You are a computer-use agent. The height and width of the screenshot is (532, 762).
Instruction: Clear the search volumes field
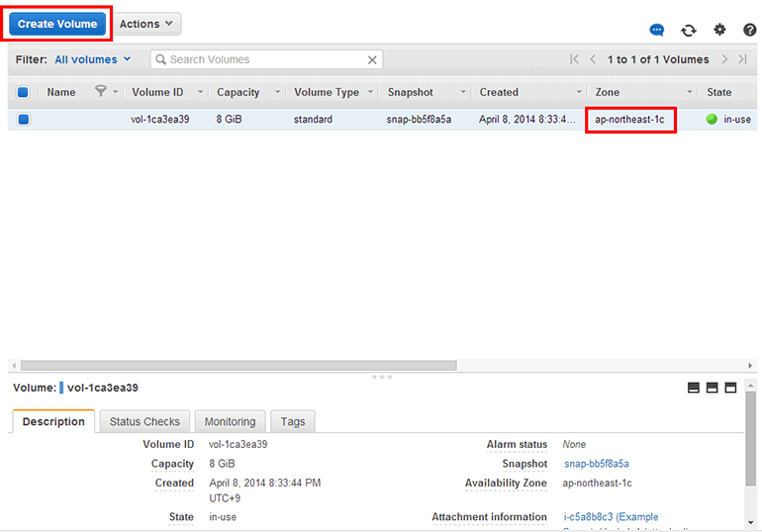click(373, 60)
